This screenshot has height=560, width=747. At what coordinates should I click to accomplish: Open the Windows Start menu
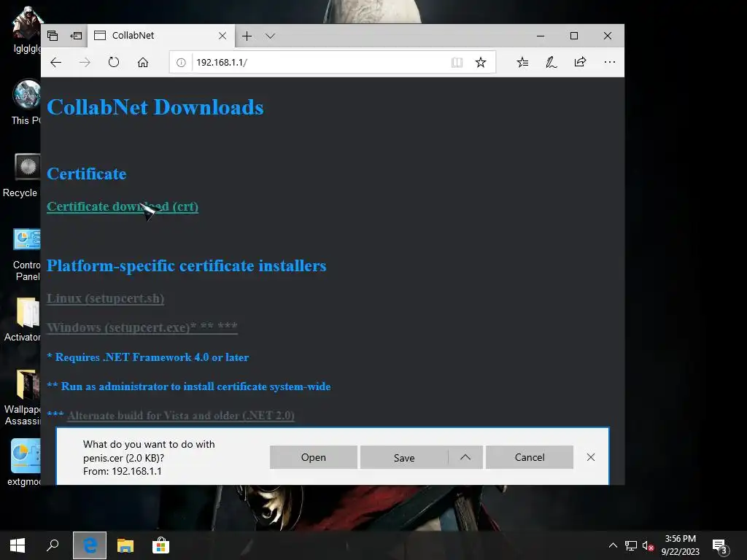click(18, 545)
